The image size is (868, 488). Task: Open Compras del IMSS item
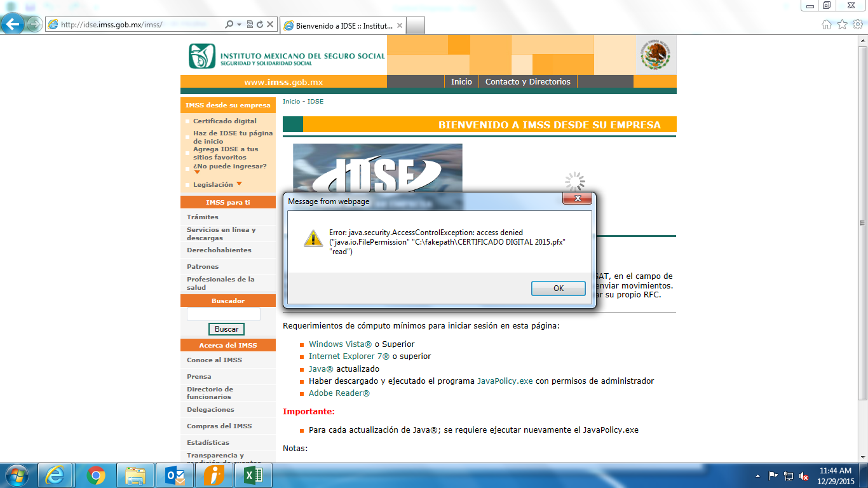pos(219,426)
